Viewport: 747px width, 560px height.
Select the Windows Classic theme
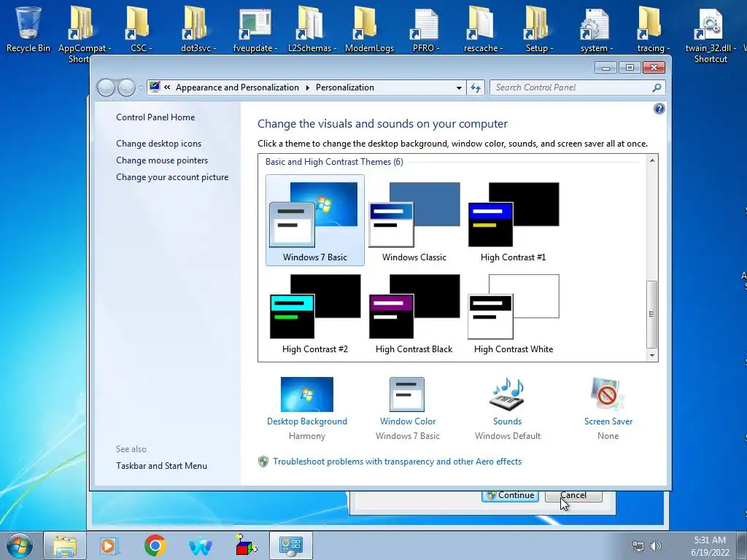click(414, 220)
